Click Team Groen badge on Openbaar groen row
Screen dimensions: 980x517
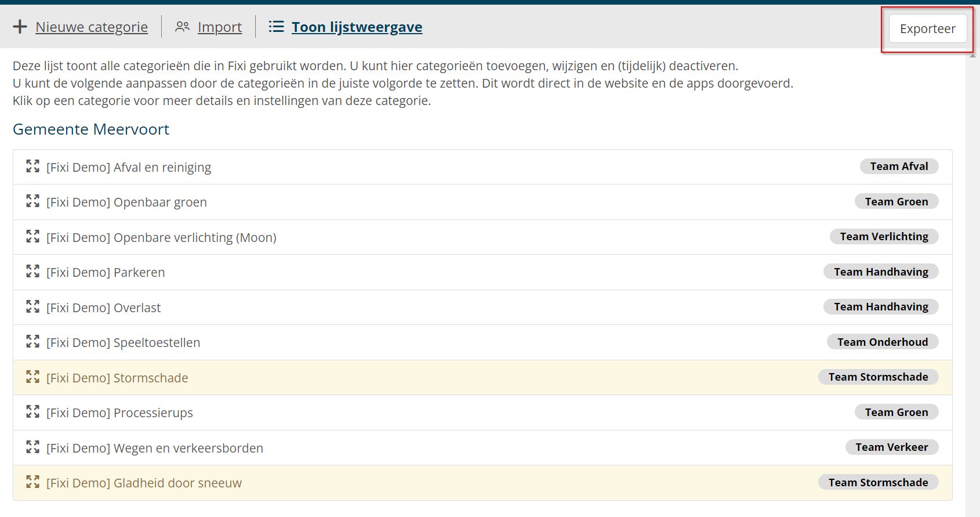(x=896, y=201)
